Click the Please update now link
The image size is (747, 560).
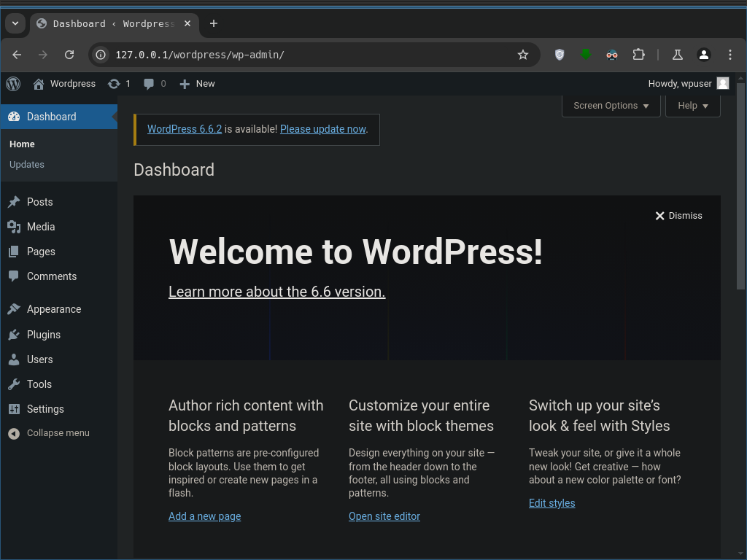pos(322,129)
